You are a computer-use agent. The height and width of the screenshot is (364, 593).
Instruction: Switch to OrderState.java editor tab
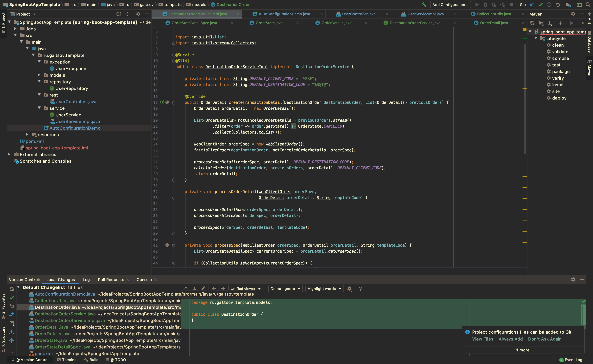(x=269, y=23)
